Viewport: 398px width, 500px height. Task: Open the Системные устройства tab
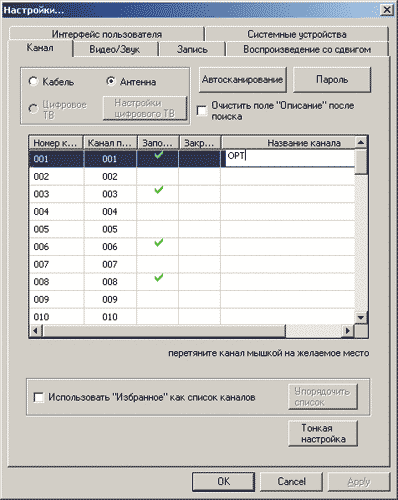tap(297, 34)
